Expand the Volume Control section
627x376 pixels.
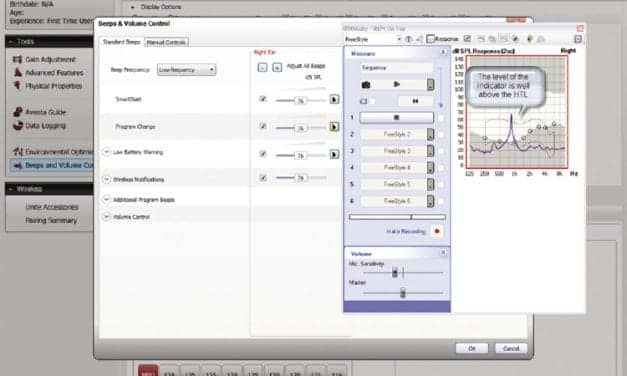point(106,216)
